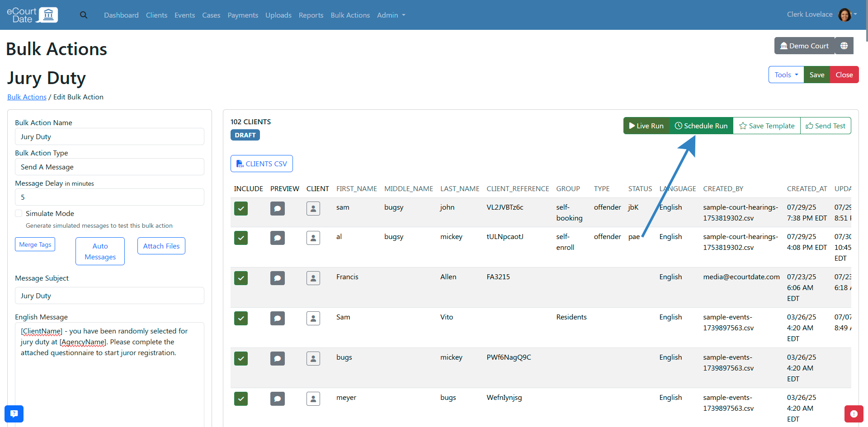Open the Reports page
Viewport: 868px width, 427px height.
pyautogui.click(x=311, y=15)
